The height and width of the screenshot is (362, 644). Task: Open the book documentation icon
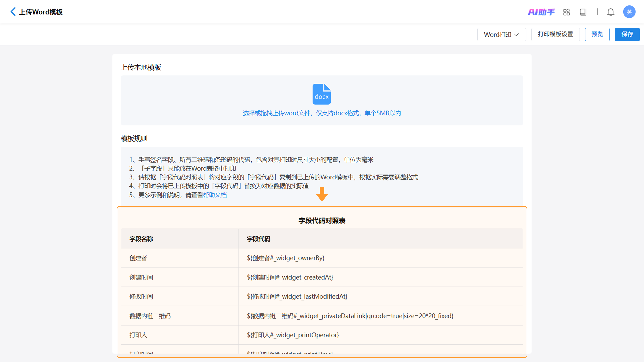(583, 12)
